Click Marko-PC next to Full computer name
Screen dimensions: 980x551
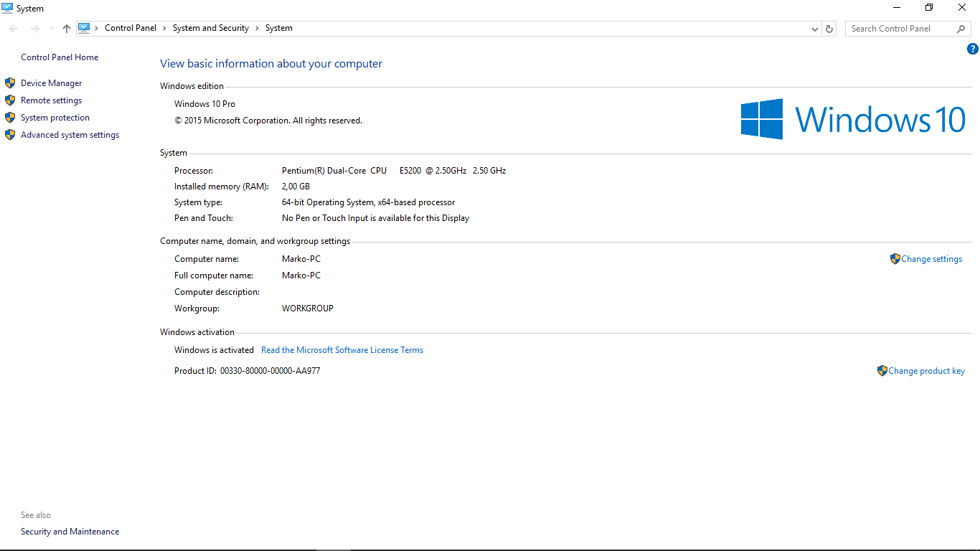click(301, 275)
